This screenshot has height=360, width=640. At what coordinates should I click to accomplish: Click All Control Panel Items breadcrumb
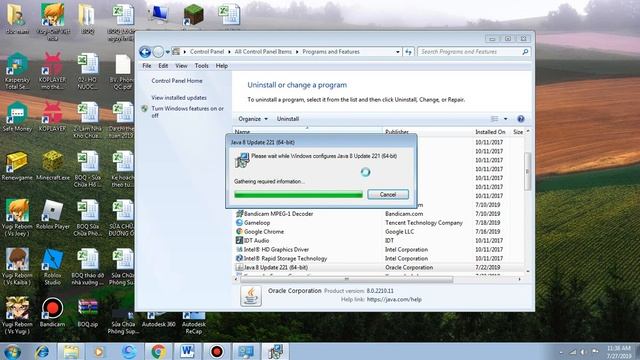tap(263, 52)
